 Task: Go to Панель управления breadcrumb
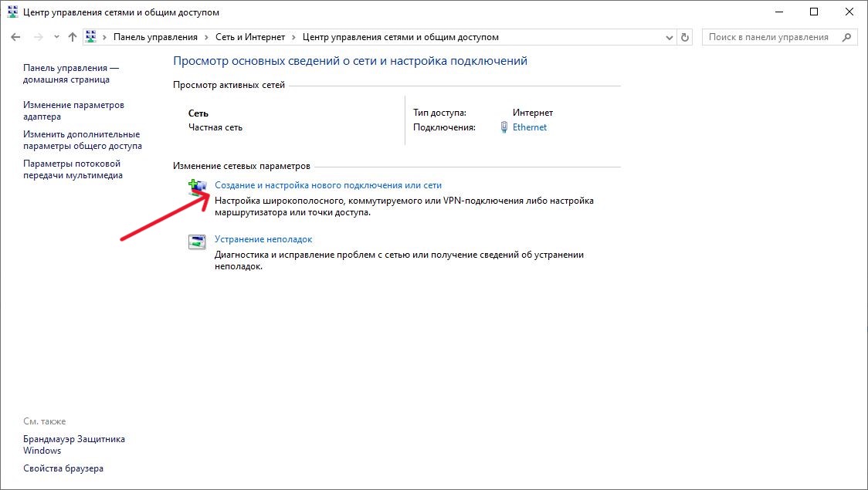tap(155, 37)
